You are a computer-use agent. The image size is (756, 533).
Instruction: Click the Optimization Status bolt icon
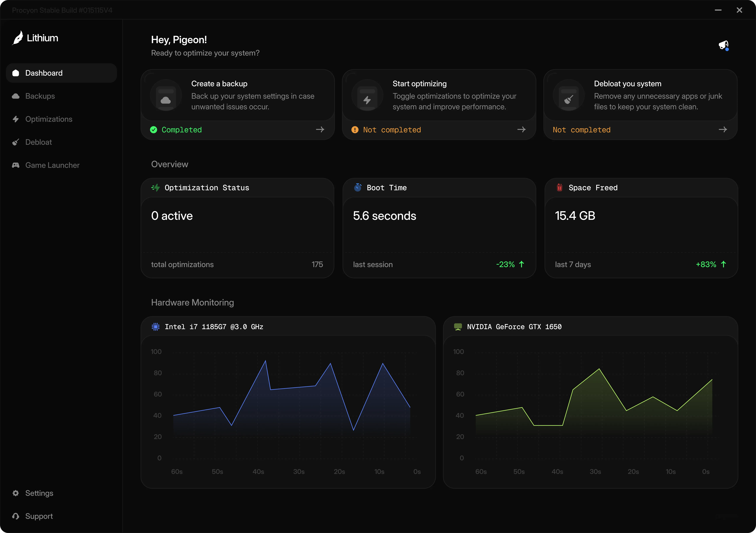click(x=155, y=187)
